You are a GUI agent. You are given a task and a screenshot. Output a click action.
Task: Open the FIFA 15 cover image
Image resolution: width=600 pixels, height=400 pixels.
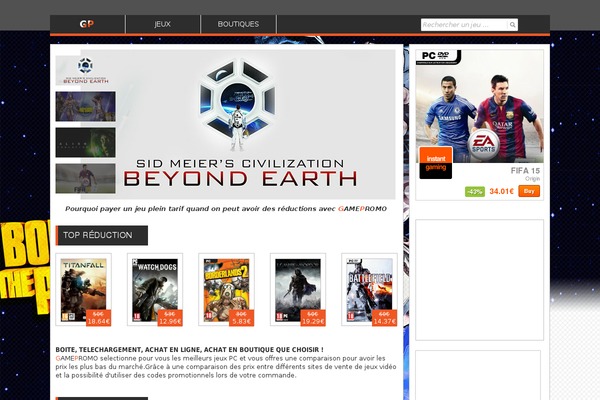pyautogui.click(x=479, y=106)
